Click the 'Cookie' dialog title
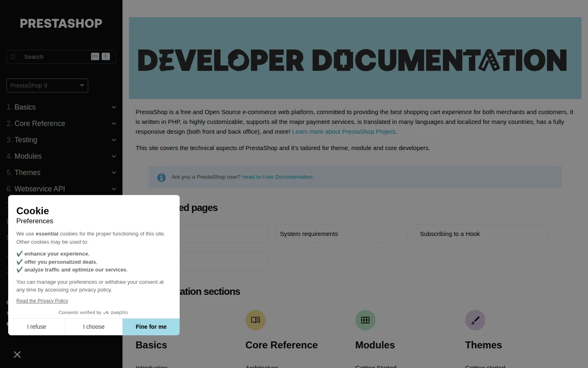The image size is (588, 368). (33, 211)
